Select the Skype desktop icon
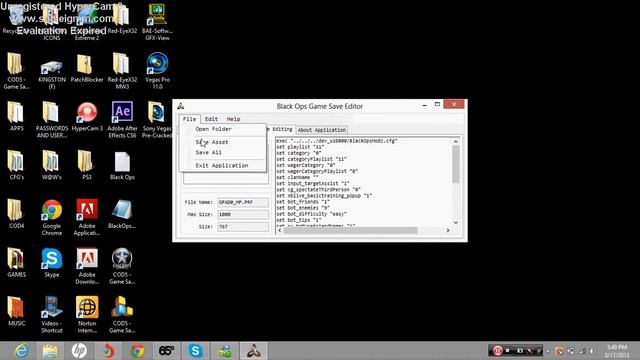Image resolution: width=640 pixels, height=360 pixels. (52, 263)
